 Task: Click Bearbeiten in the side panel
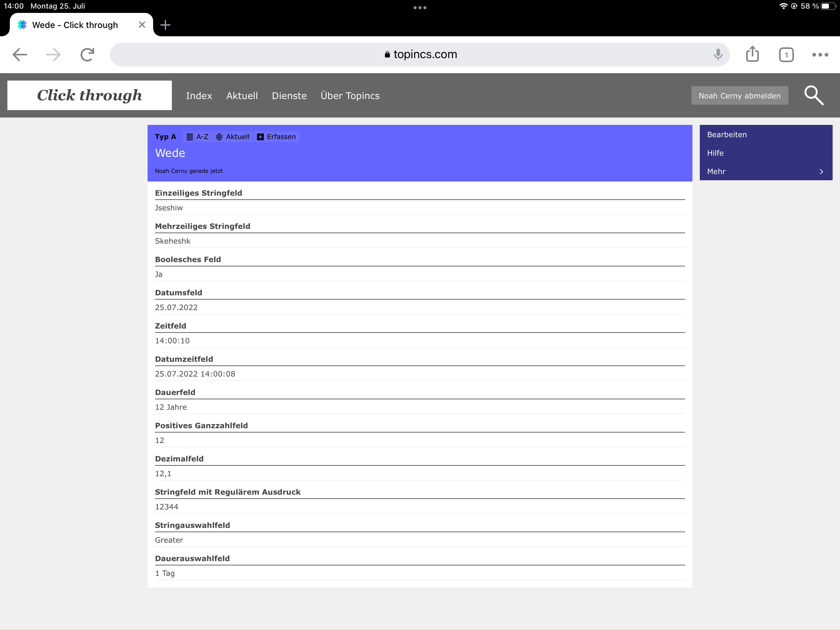coord(727,134)
